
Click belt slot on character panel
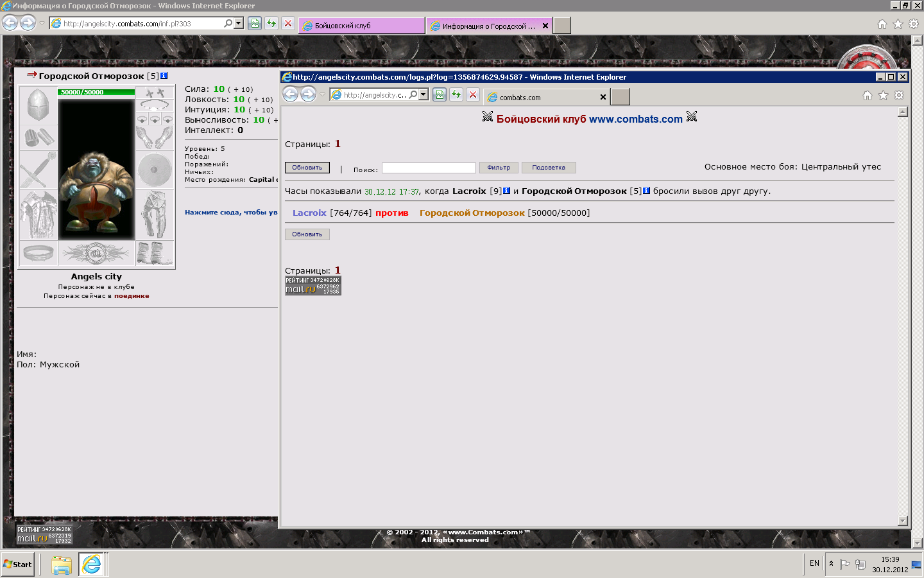(x=38, y=253)
